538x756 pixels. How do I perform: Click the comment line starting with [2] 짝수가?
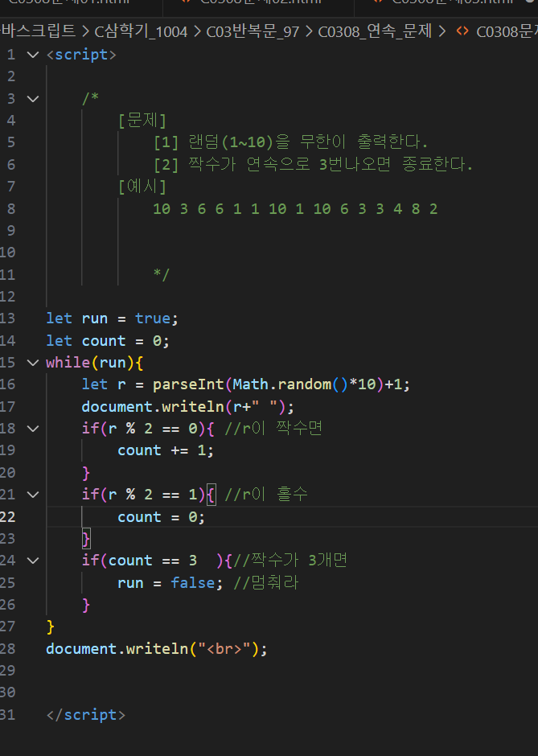313,164
